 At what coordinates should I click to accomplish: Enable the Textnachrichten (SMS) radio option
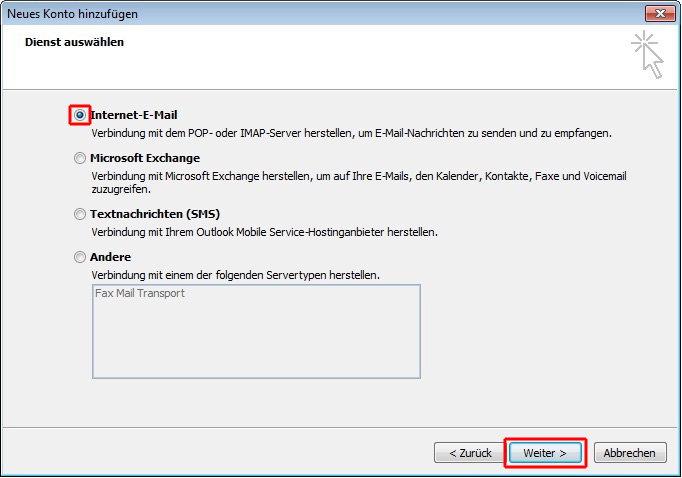(80, 214)
